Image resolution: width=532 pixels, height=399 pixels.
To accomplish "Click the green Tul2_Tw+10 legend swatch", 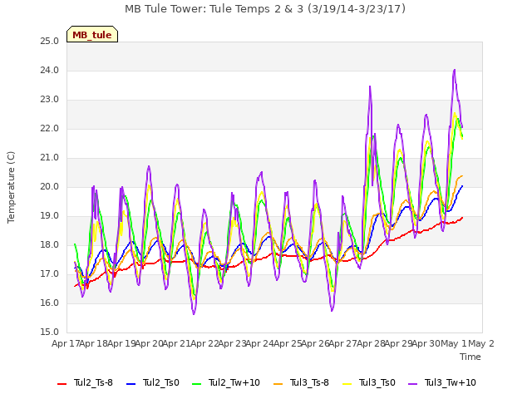I will (x=196, y=384).
